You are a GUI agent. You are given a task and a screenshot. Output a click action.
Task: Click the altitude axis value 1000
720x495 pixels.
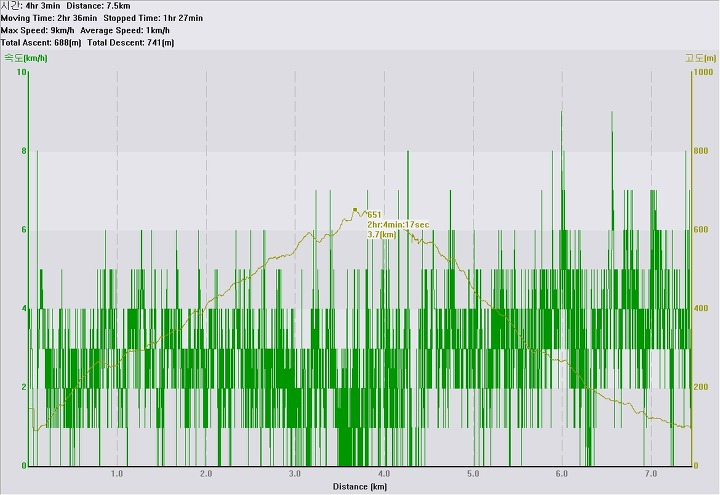[703, 72]
